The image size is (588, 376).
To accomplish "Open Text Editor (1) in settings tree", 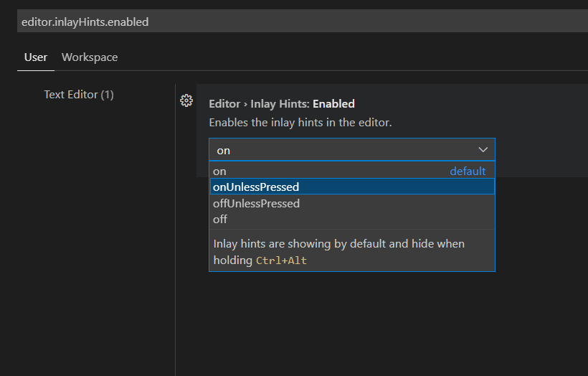I will 79,95.
